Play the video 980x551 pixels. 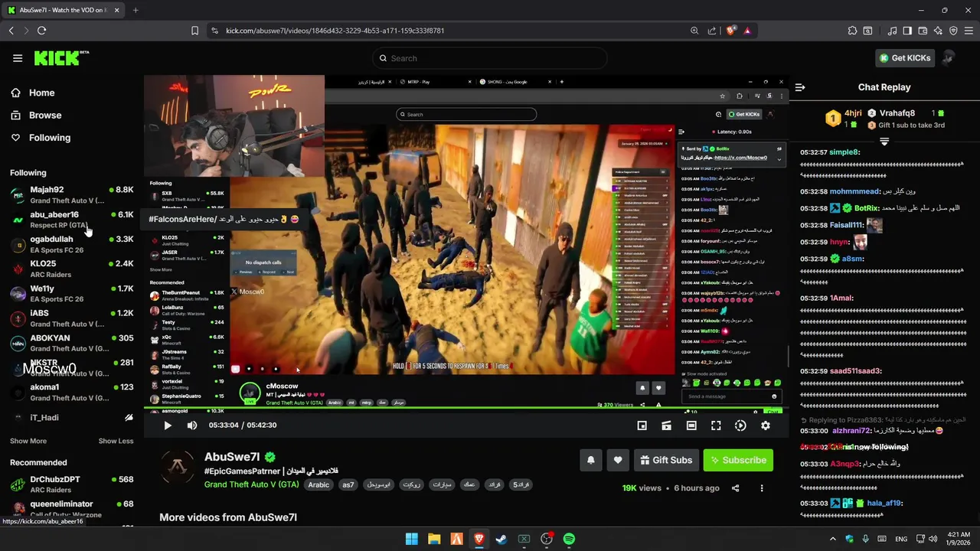[168, 425]
